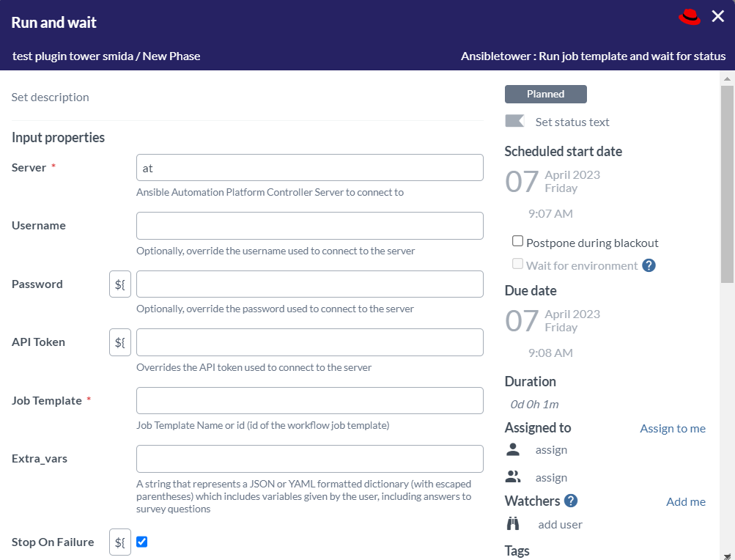Open the Wait for environment help icon
735x560 pixels.
(x=649, y=265)
